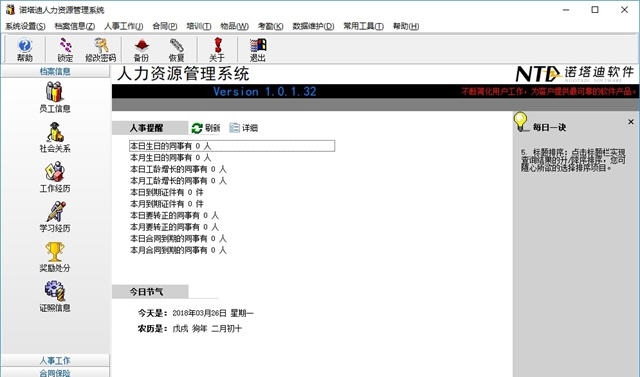Click the 退出 exit toolbar icon
The image size is (640, 377).
click(258, 50)
